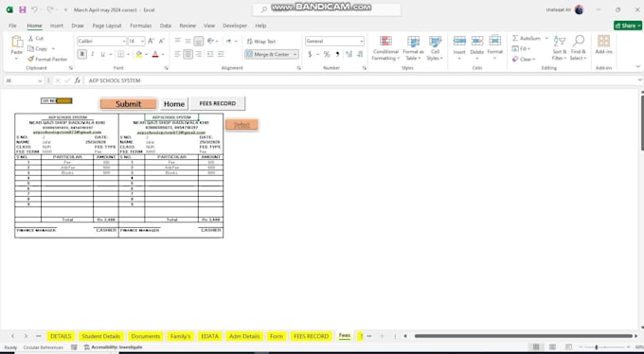644x354 pixels.
Task: Open Find & Select magnifier
Action: (x=579, y=47)
